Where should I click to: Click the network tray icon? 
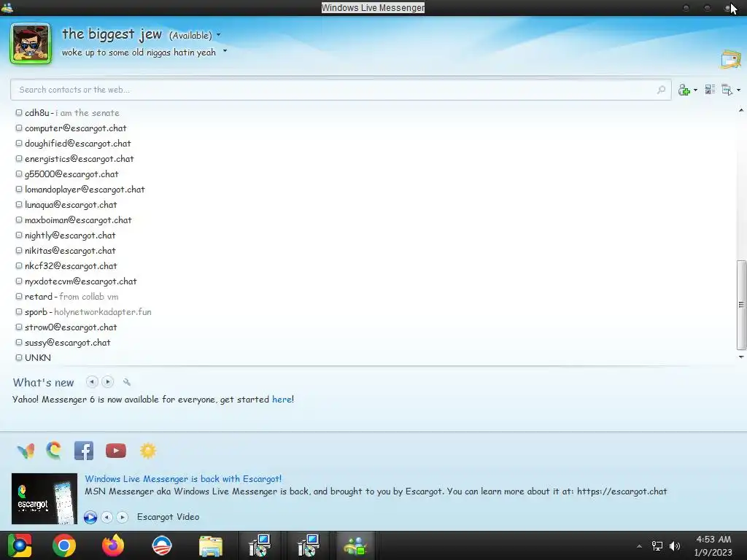click(x=657, y=546)
